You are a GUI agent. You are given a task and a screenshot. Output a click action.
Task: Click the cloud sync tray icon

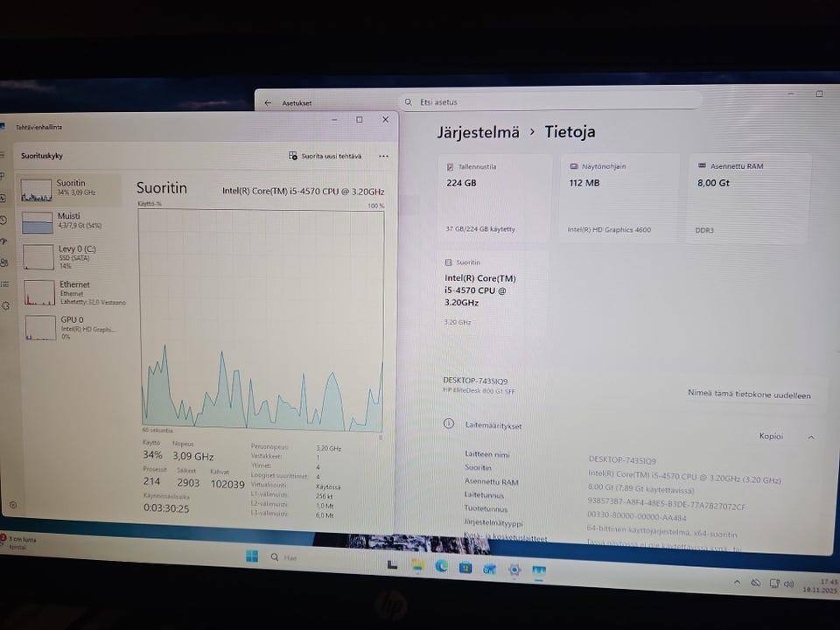[x=755, y=583]
